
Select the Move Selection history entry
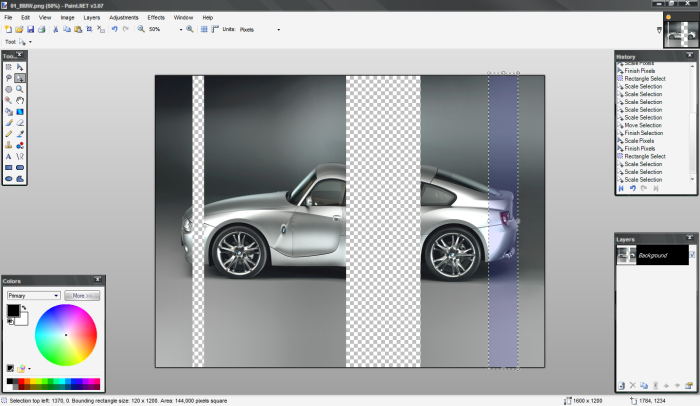coord(643,125)
